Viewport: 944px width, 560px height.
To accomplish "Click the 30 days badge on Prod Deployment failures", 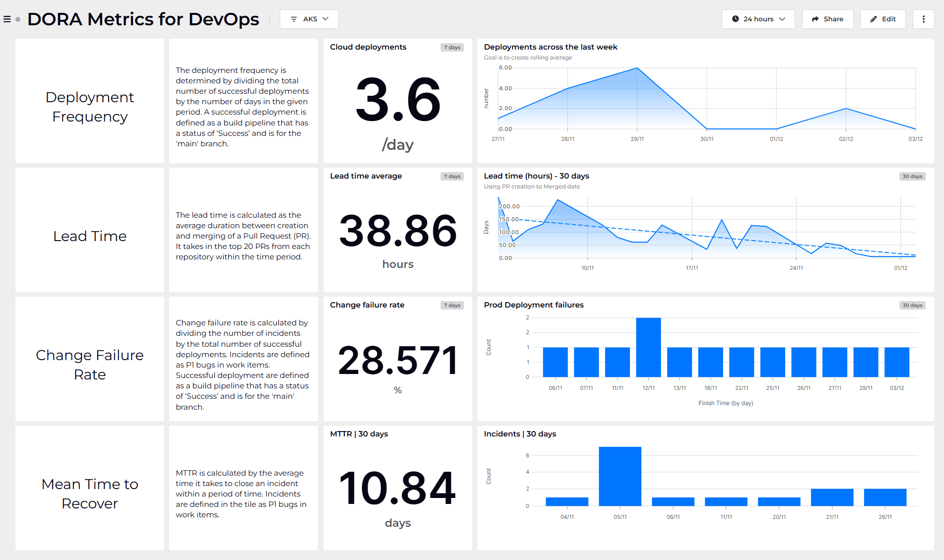I will [912, 305].
